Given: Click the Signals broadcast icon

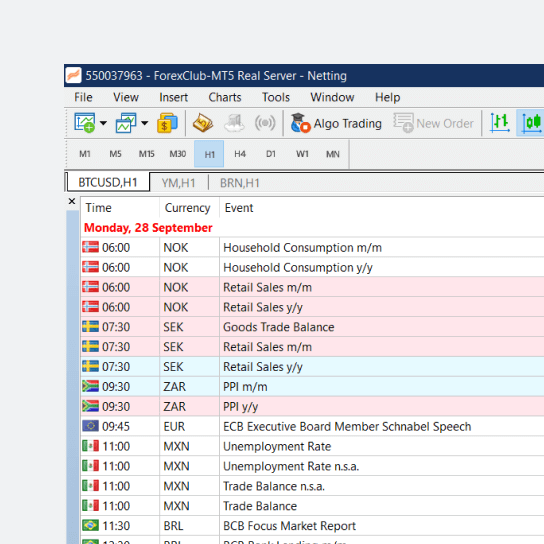Looking at the screenshot, I should point(265,123).
